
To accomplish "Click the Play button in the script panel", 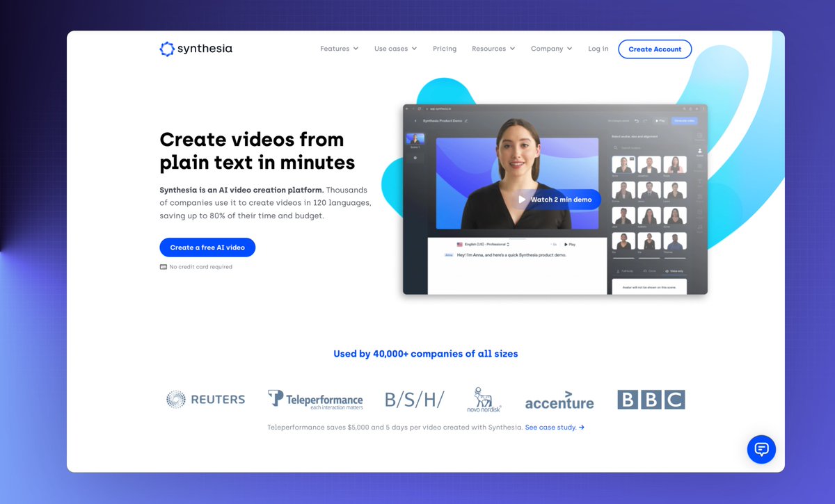I will (570, 245).
